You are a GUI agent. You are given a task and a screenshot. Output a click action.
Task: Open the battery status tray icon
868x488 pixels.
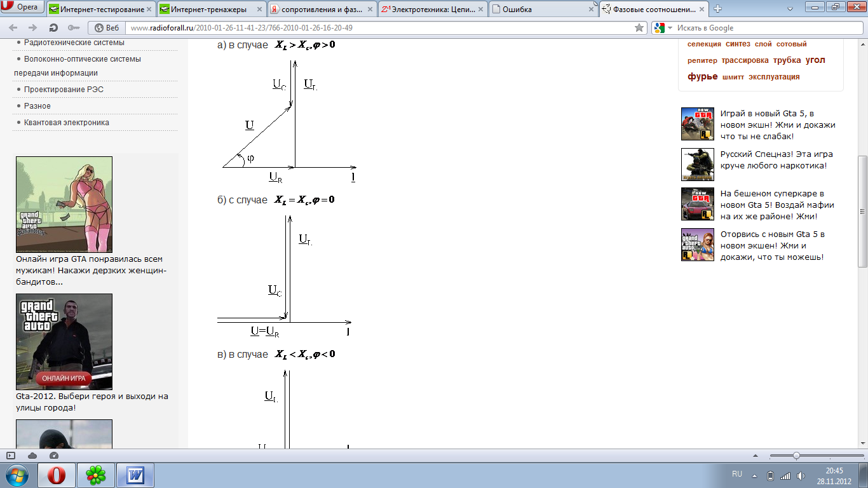tap(771, 475)
